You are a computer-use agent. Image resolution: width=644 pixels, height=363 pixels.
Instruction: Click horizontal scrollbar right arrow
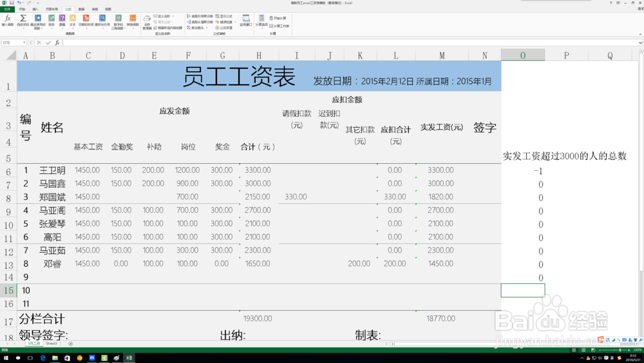(637, 344)
